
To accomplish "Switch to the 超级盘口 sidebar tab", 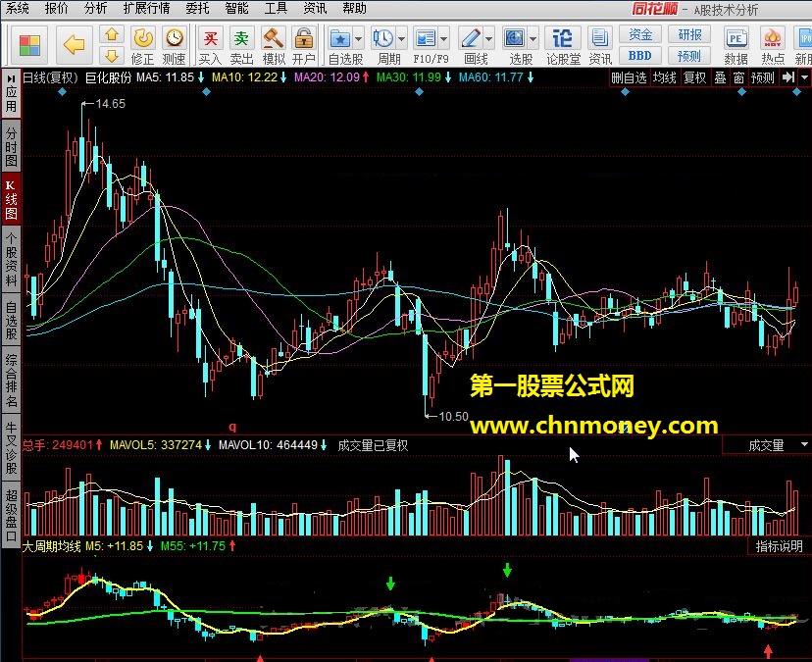I will pos(11,514).
